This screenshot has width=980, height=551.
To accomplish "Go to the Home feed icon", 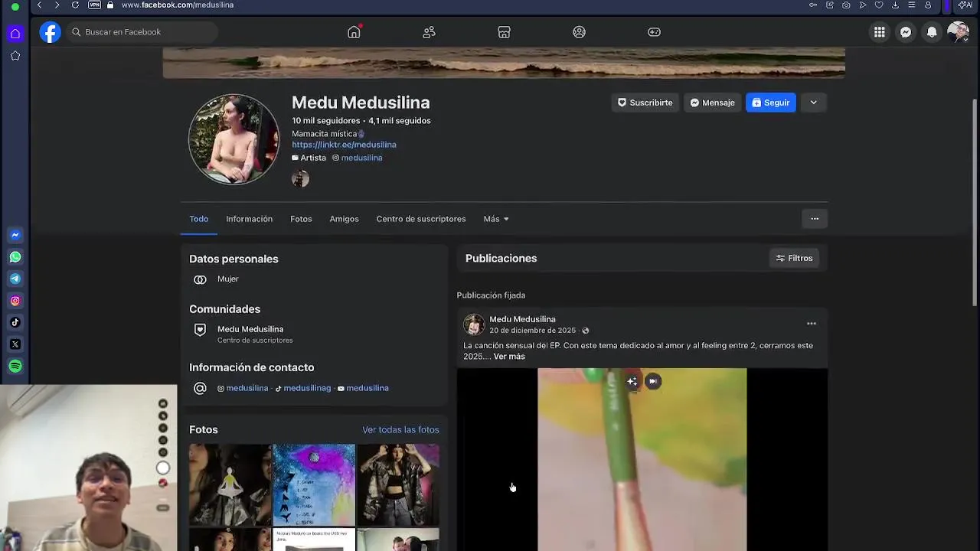I will [354, 32].
